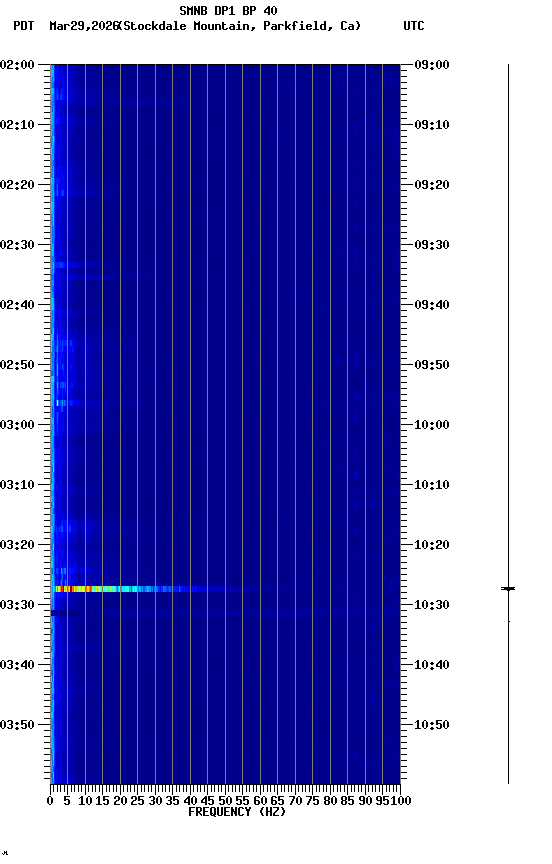
Task: Click the "10:20" UTC time label
Action: click(x=432, y=545)
